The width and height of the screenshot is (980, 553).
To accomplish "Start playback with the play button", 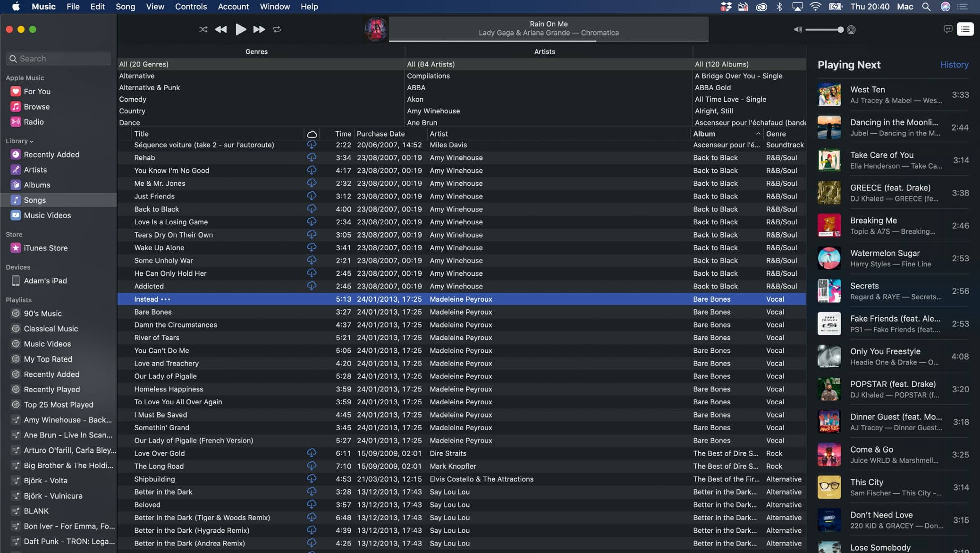I will (240, 29).
